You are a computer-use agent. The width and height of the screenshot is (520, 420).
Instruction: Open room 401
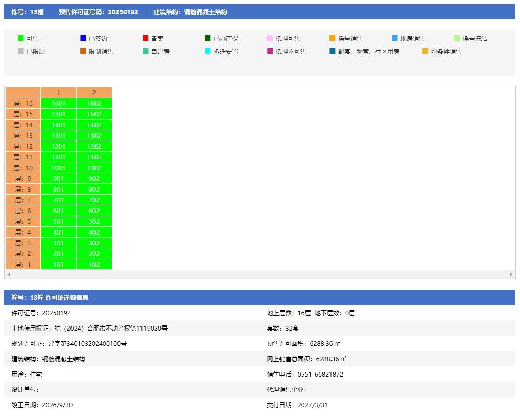(x=58, y=232)
